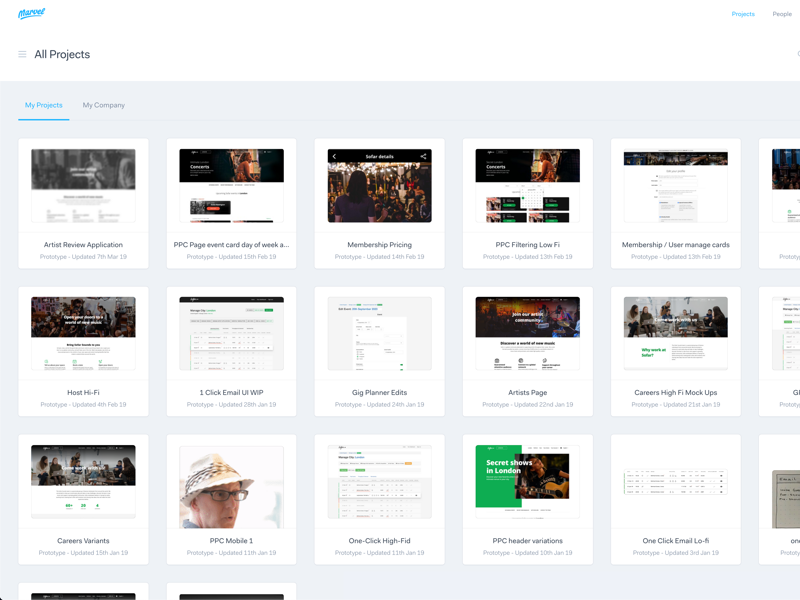The height and width of the screenshot is (600, 800).
Task: Click the 'Careers High Fi Mock Ups' title
Action: click(676, 392)
